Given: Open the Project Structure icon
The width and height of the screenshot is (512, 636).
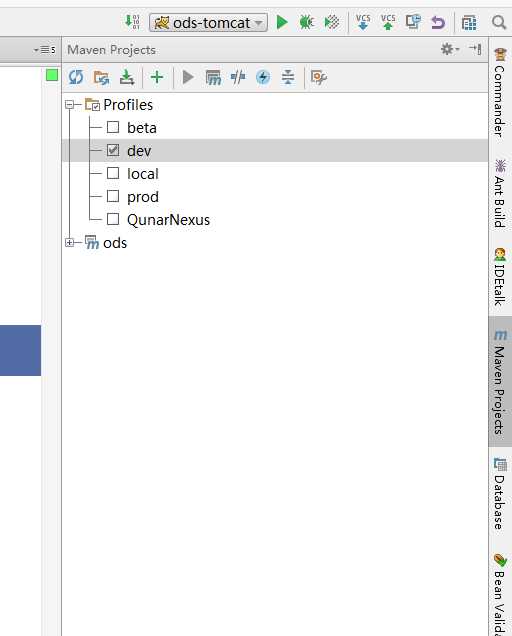Looking at the screenshot, I should (x=469, y=22).
